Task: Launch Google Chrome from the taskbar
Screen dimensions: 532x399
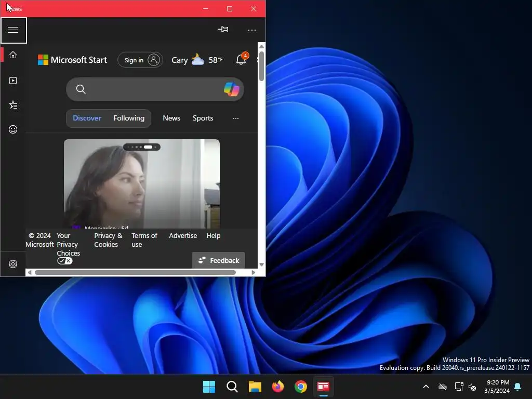Action: [x=301, y=387]
